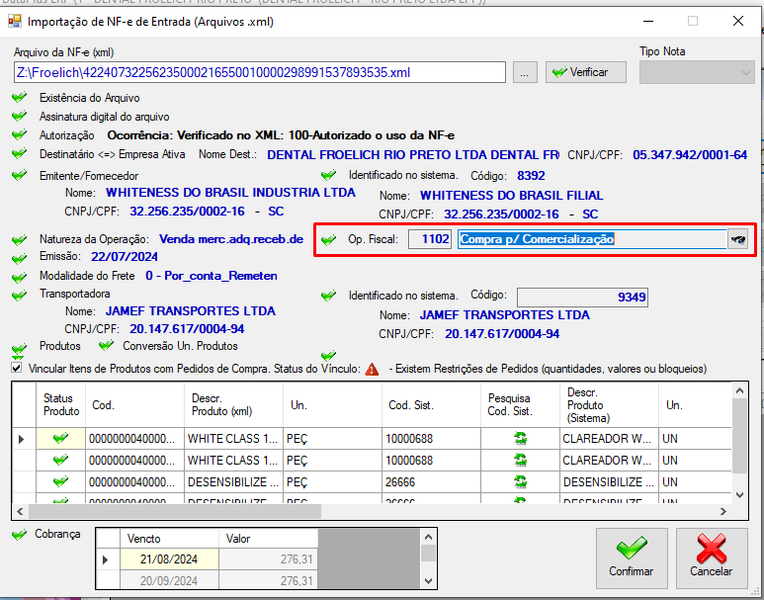The height and width of the screenshot is (600, 764).
Task: Click supplier code value 8392
Action: [x=531, y=175]
